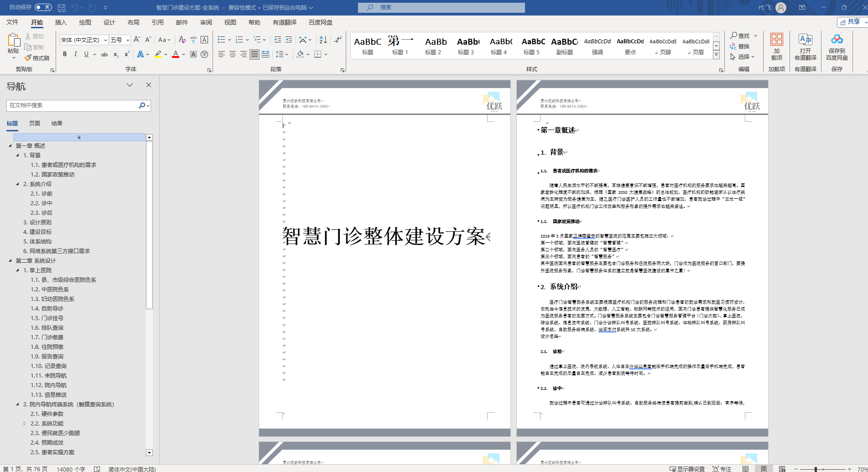This screenshot has height=472, width=868.
Task: Click the Paste (粘贴) icon
Action: [13, 40]
